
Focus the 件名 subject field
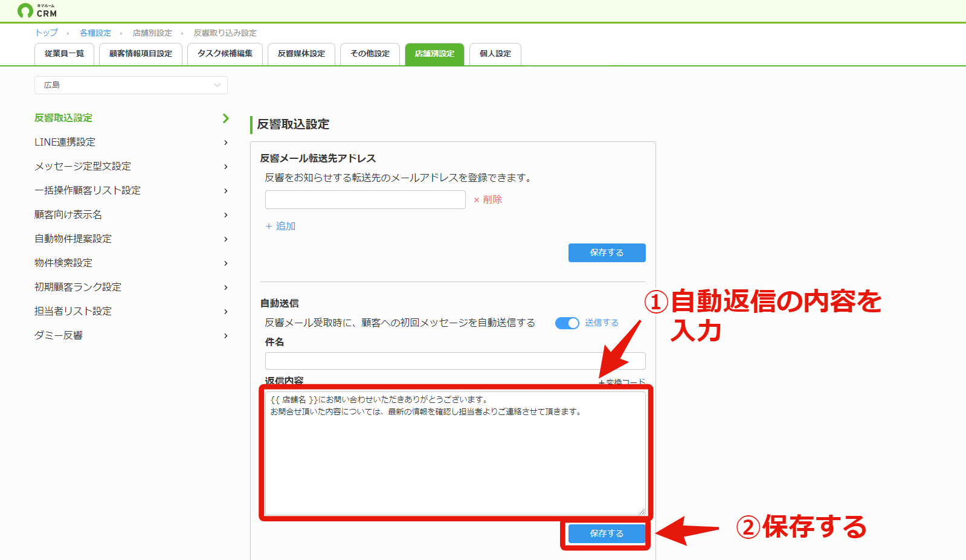456,361
